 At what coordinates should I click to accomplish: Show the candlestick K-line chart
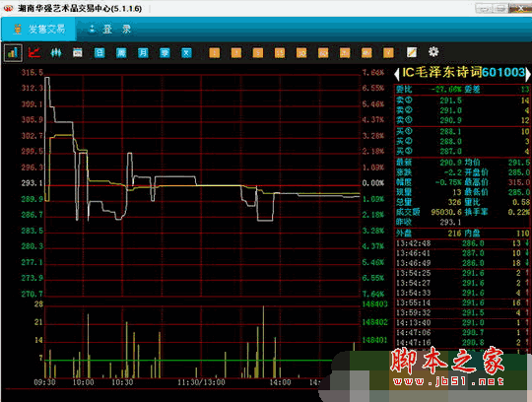click(x=56, y=52)
